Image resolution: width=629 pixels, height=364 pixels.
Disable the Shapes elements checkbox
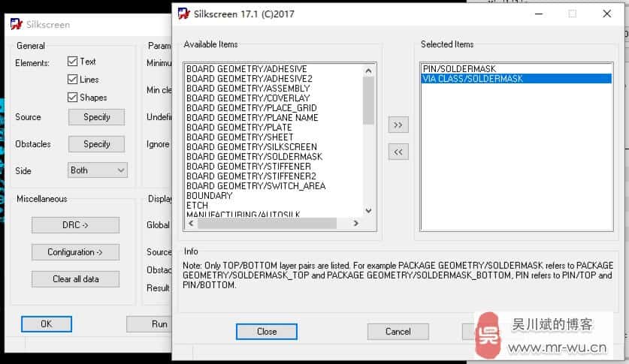tap(73, 98)
